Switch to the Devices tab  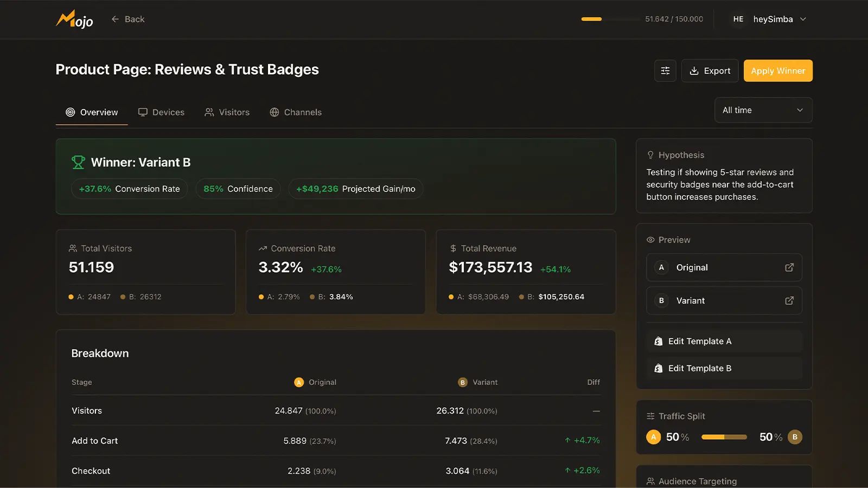[161, 112]
